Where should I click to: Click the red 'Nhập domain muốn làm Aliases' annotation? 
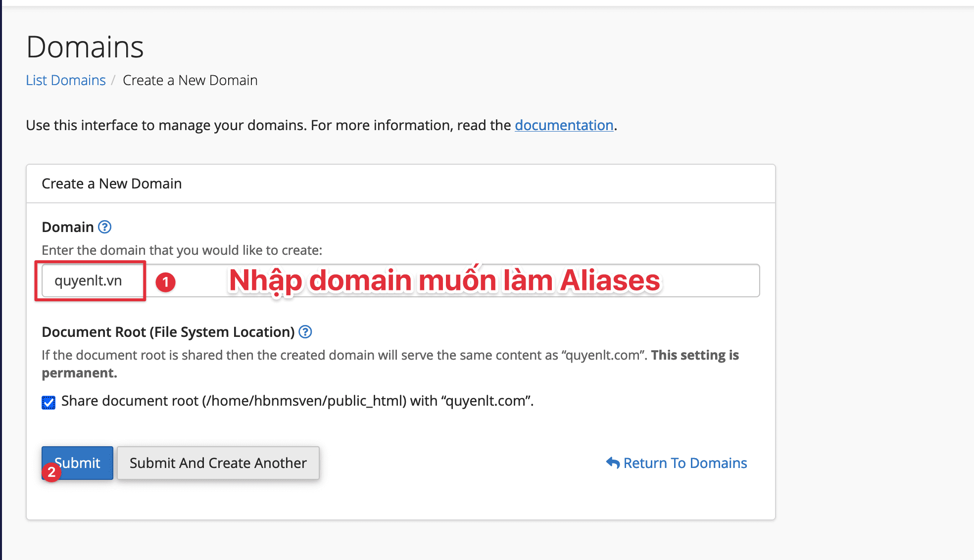click(x=444, y=280)
